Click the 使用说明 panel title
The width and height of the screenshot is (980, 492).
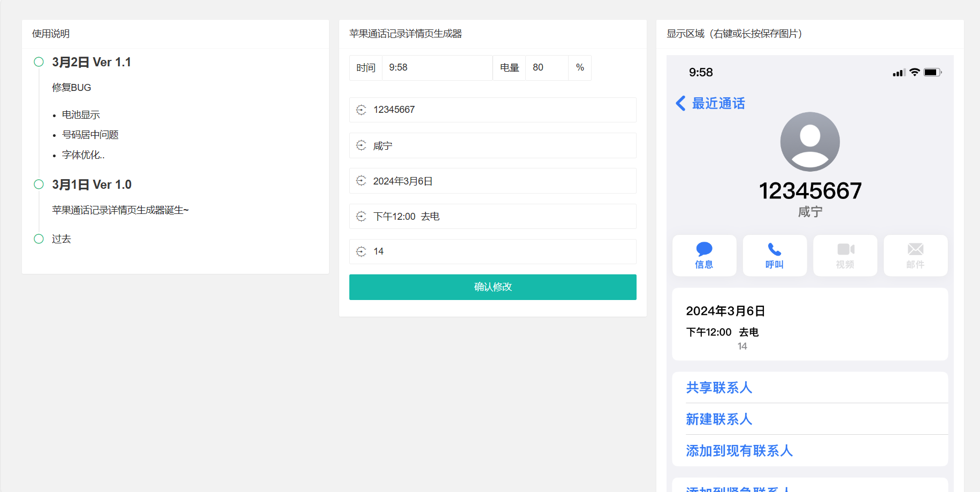51,34
